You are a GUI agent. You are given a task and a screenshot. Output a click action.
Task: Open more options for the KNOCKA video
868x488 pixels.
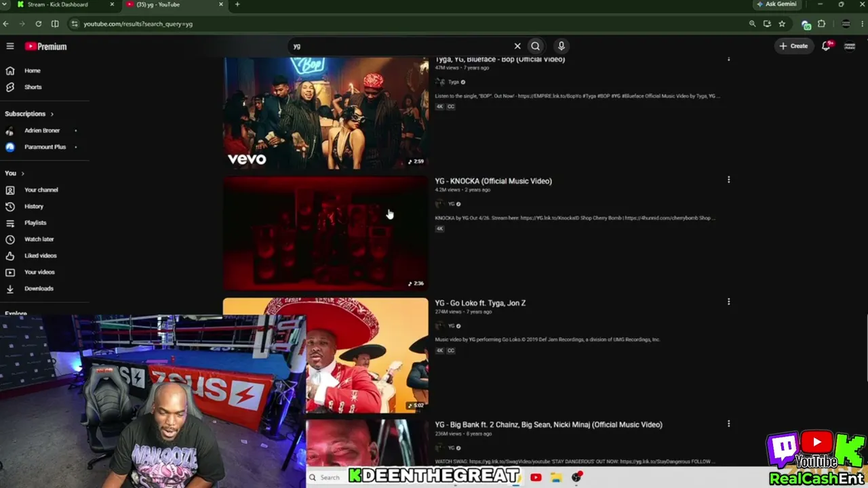729,180
